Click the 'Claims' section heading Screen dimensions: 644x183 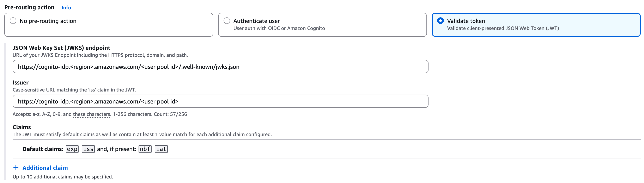(22, 127)
